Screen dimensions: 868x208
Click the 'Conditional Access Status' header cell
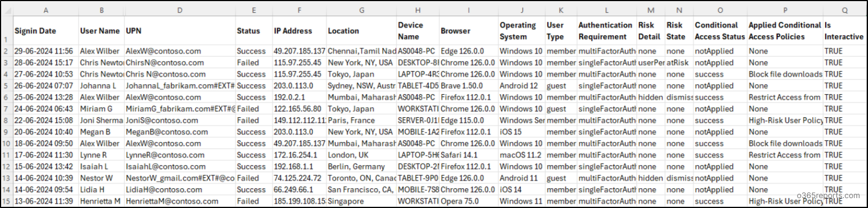click(720, 31)
